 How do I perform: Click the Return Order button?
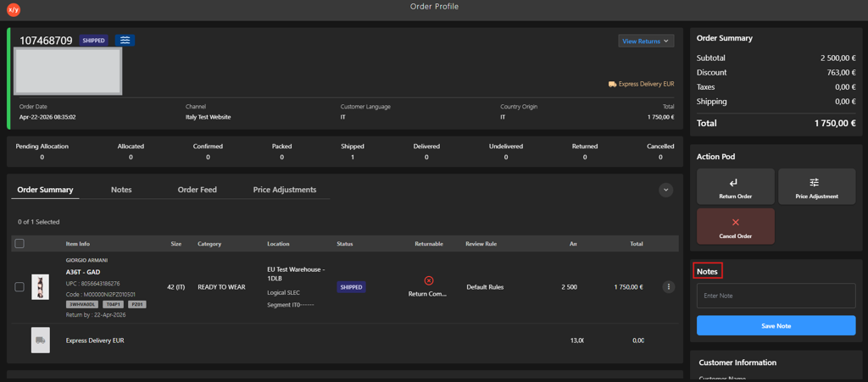pos(736,187)
